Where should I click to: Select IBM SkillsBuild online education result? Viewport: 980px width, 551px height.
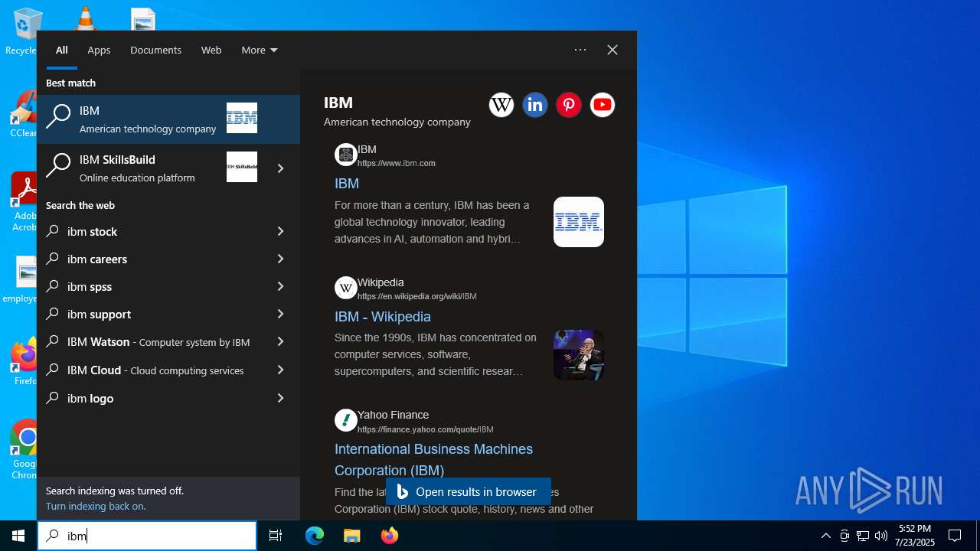[168, 168]
